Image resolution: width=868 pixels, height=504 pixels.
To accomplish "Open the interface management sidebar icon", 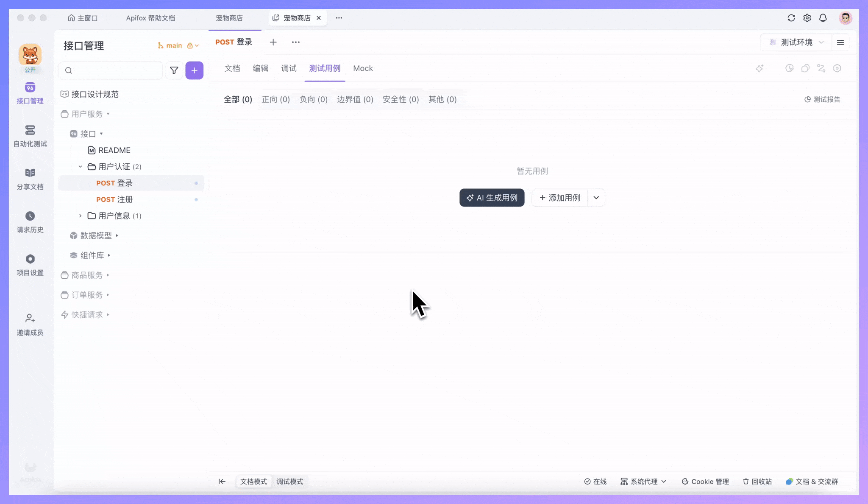I will 30,92.
